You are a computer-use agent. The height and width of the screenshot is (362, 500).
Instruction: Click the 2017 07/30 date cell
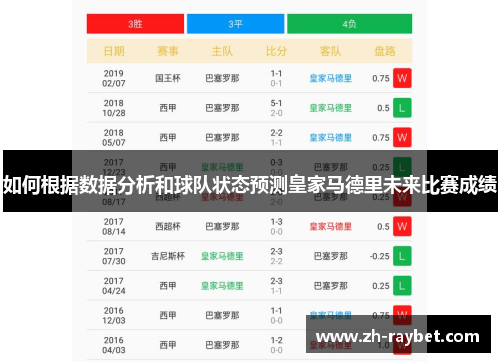(114, 256)
